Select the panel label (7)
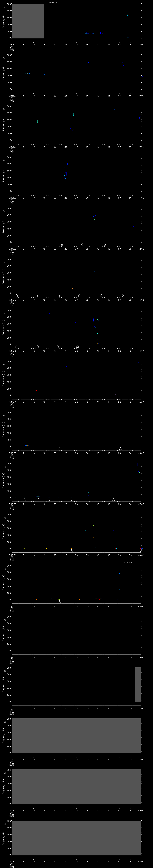Screen dimensions: 153x868 (3, 313)
